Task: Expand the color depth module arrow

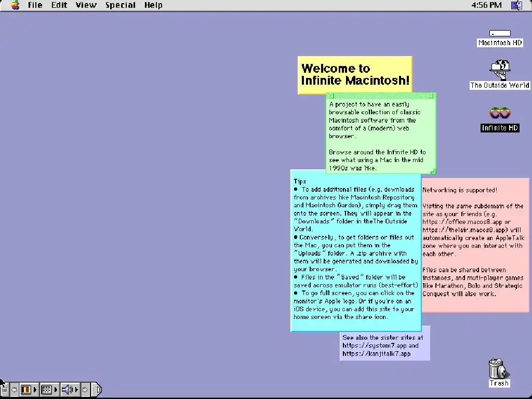Action: pyautogui.click(x=35, y=390)
